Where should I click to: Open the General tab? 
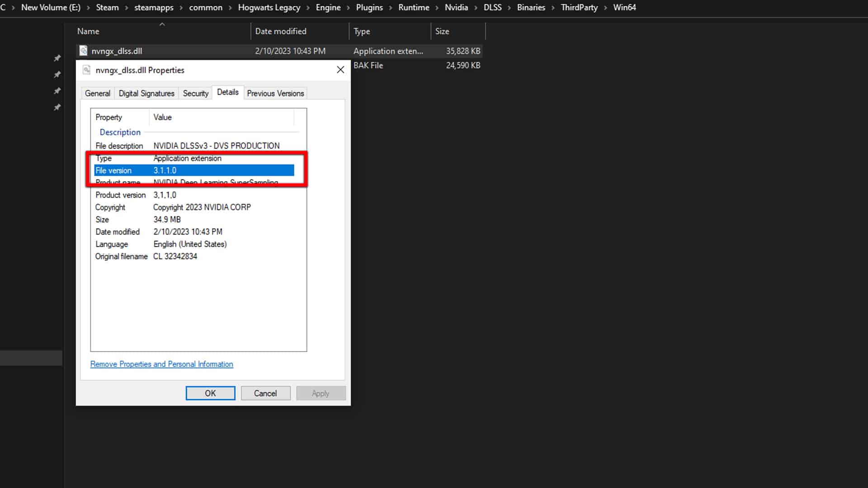(97, 93)
